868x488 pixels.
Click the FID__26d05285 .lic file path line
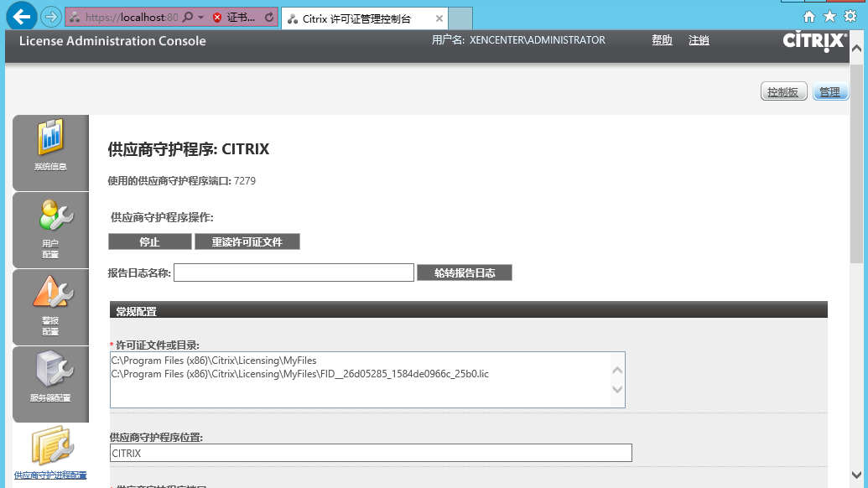[x=300, y=374]
